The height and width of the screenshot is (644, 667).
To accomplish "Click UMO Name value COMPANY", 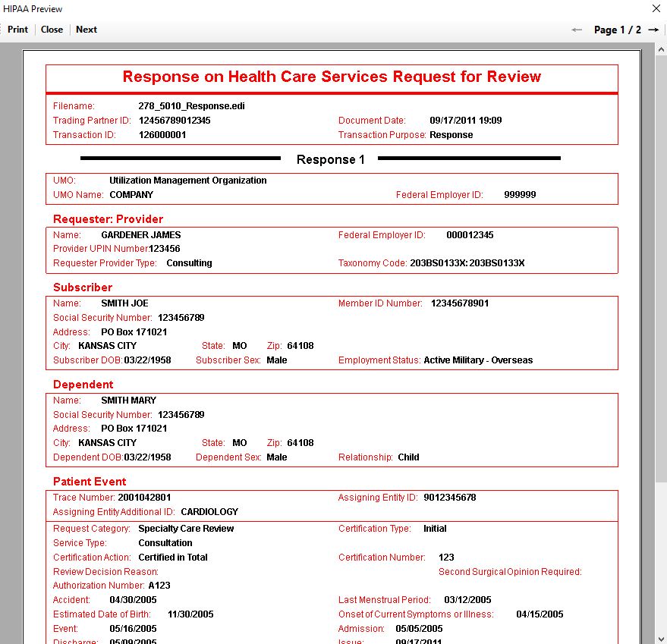I will pos(131,195).
